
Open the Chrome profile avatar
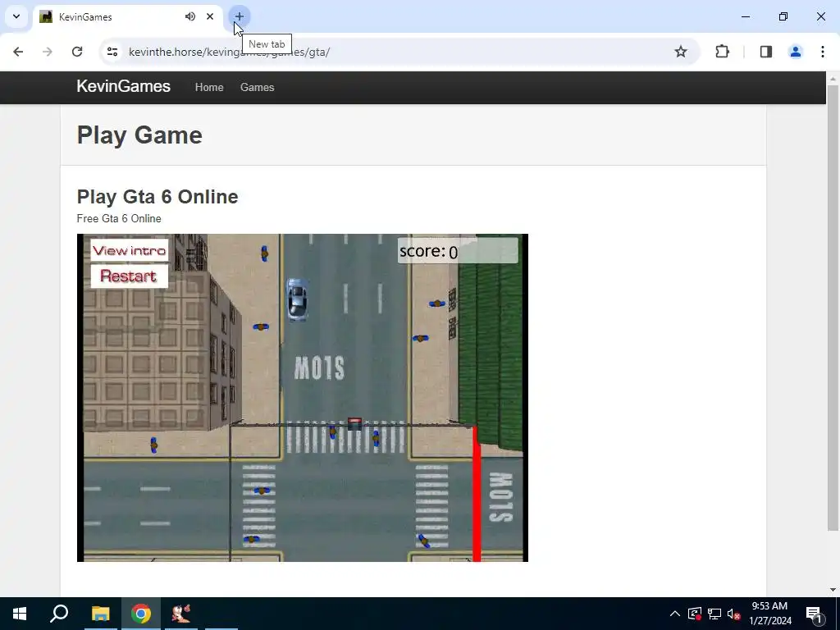[x=796, y=52]
